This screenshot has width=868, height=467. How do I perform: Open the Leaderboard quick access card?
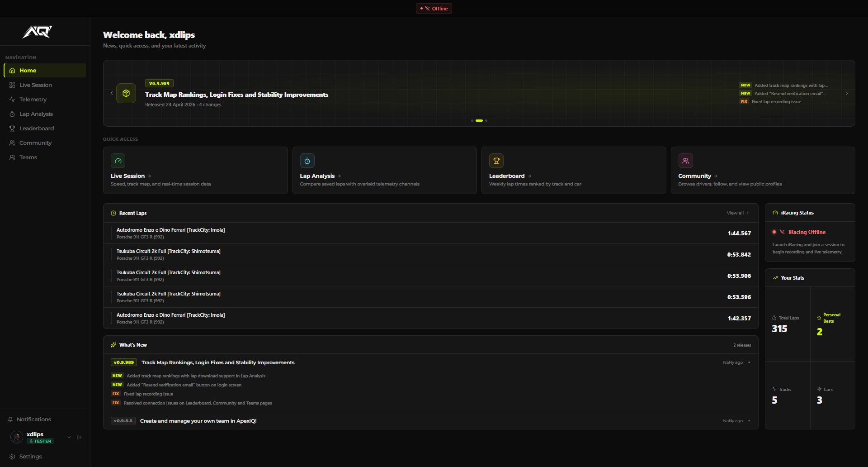coord(574,170)
